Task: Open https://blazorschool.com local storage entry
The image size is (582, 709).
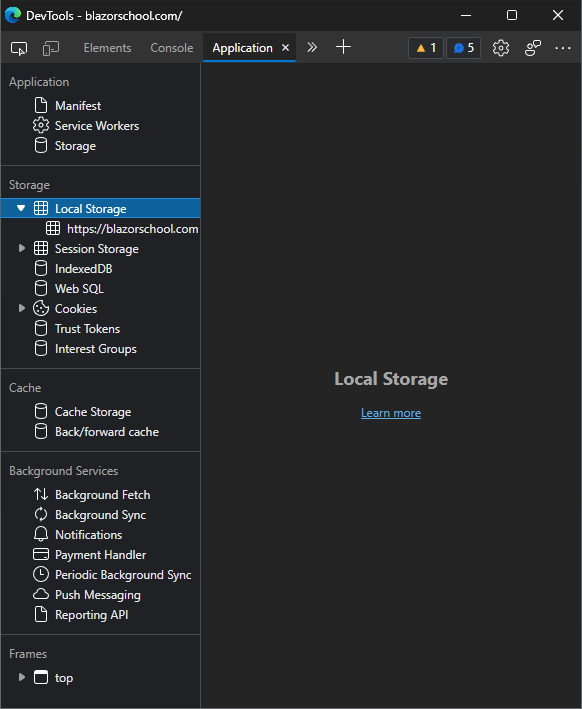Action: point(132,229)
